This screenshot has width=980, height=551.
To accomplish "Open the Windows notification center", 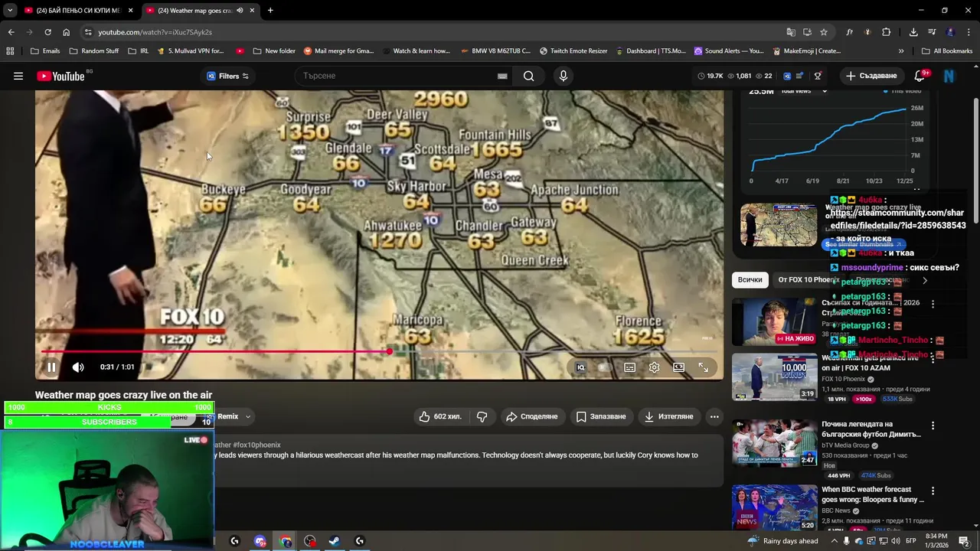I will click(x=964, y=541).
